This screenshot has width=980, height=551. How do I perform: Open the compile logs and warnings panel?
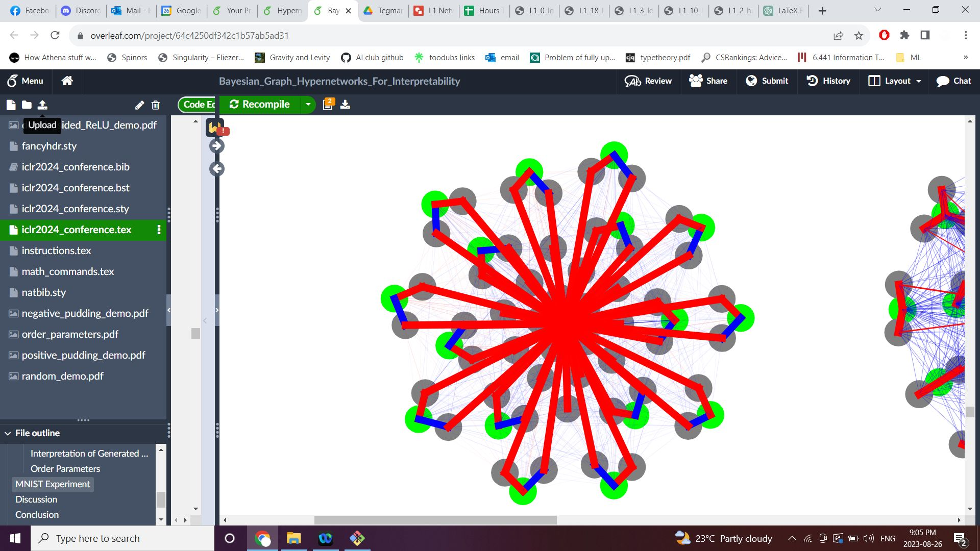[x=327, y=104]
